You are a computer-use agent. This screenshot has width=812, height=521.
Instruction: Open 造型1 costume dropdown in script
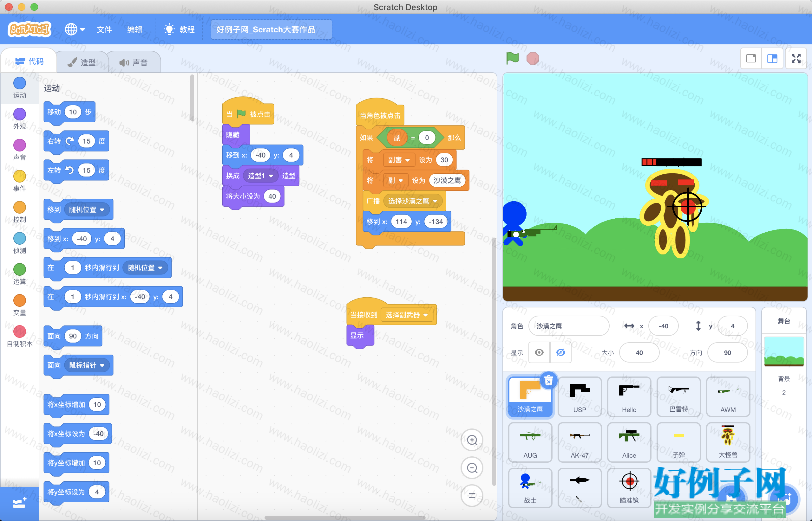coord(260,176)
